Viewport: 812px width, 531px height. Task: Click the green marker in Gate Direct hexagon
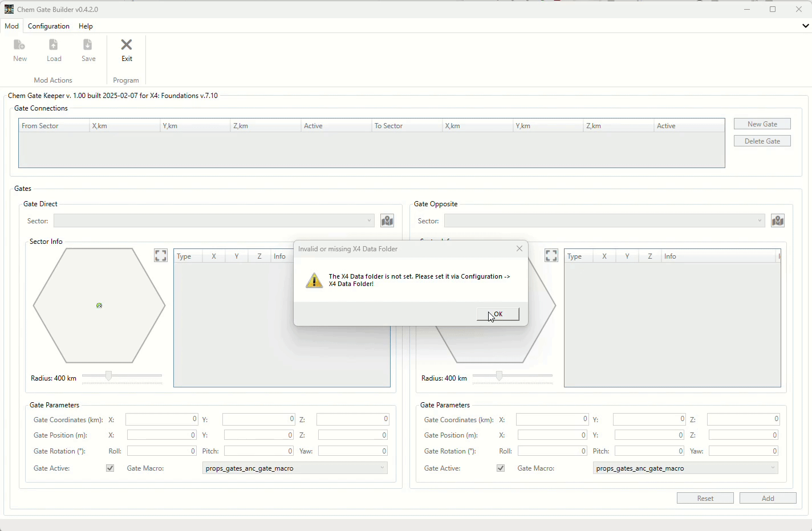(x=99, y=306)
